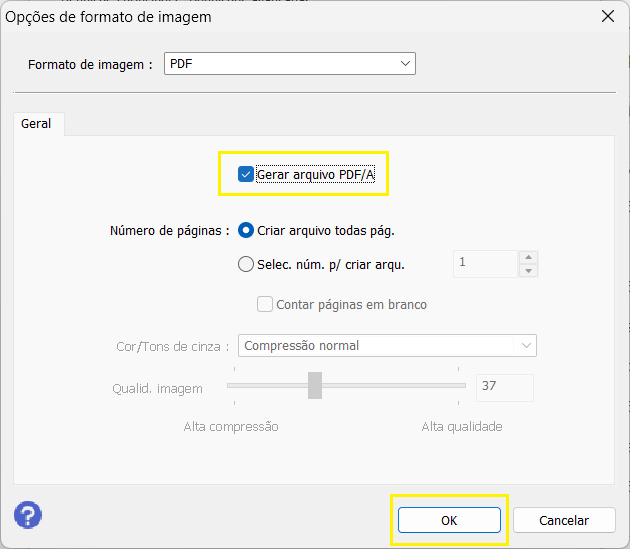Close the image format options dialog
The image size is (630, 549).
point(606,17)
